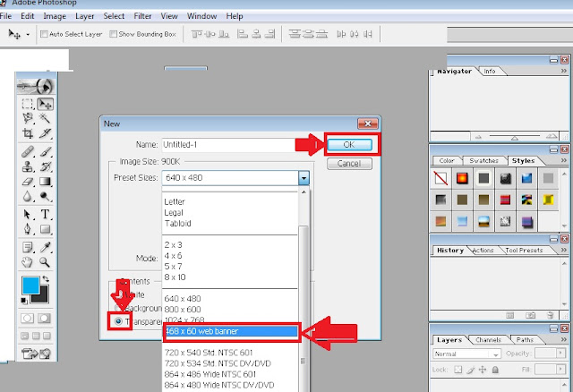Expand History palette options menu
This screenshot has width=573, height=392.
[x=564, y=250]
